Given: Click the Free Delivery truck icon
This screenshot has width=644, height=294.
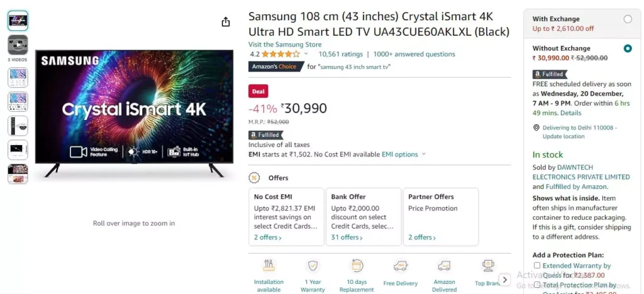Looking at the screenshot, I should coord(401,266).
